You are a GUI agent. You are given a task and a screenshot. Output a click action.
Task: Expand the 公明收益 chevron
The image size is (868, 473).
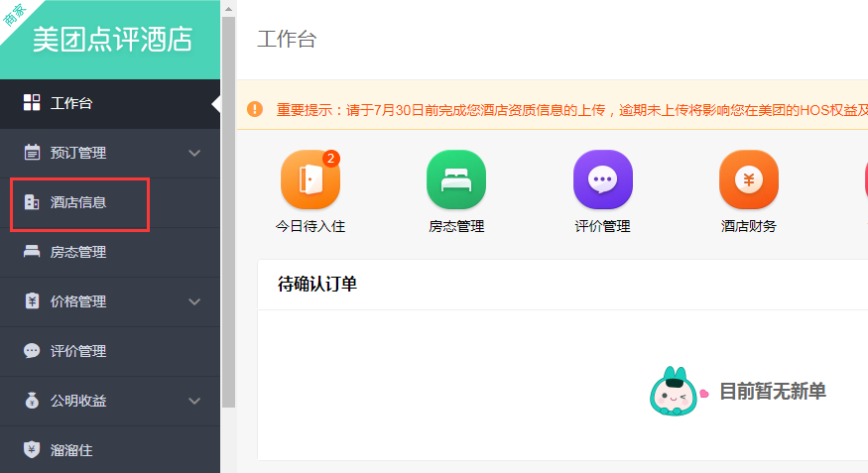point(194,401)
